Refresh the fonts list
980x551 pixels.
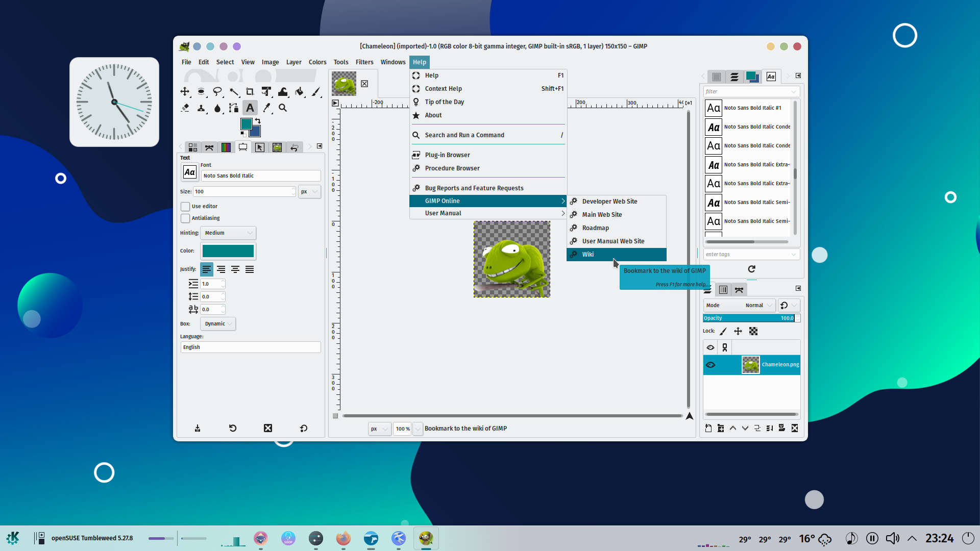(x=752, y=269)
